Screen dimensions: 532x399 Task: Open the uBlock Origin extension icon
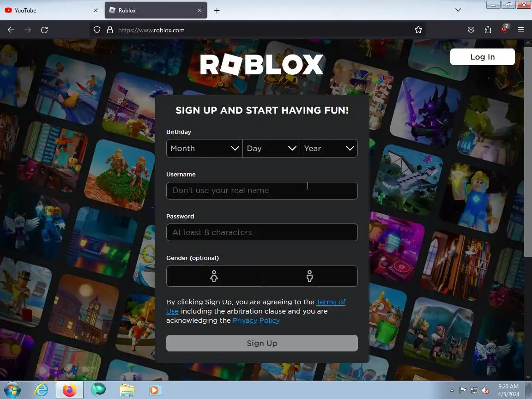pyautogui.click(x=504, y=29)
